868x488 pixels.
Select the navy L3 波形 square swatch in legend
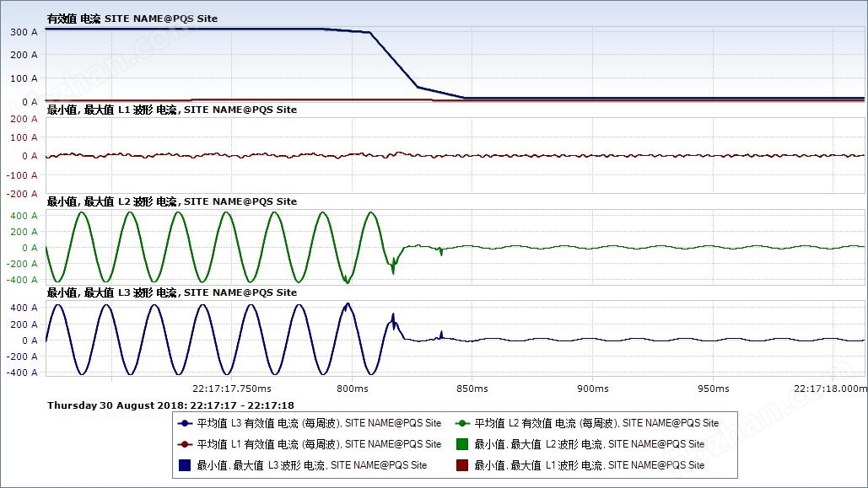coord(184,465)
